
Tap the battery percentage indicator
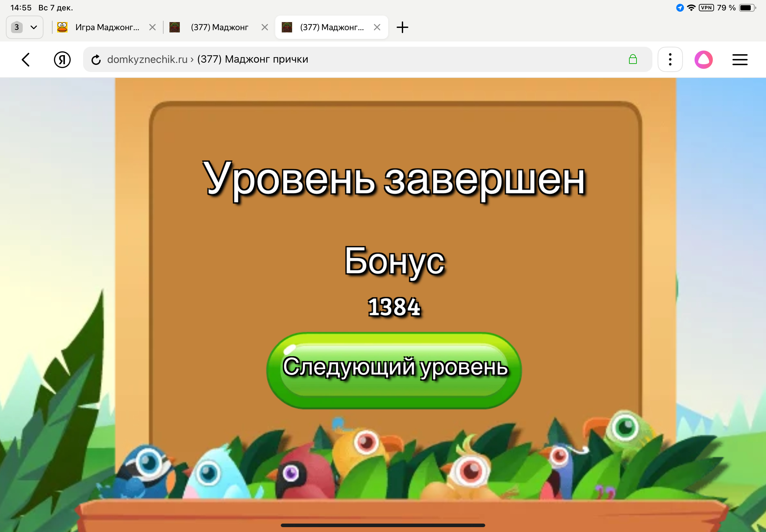[x=726, y=8]
